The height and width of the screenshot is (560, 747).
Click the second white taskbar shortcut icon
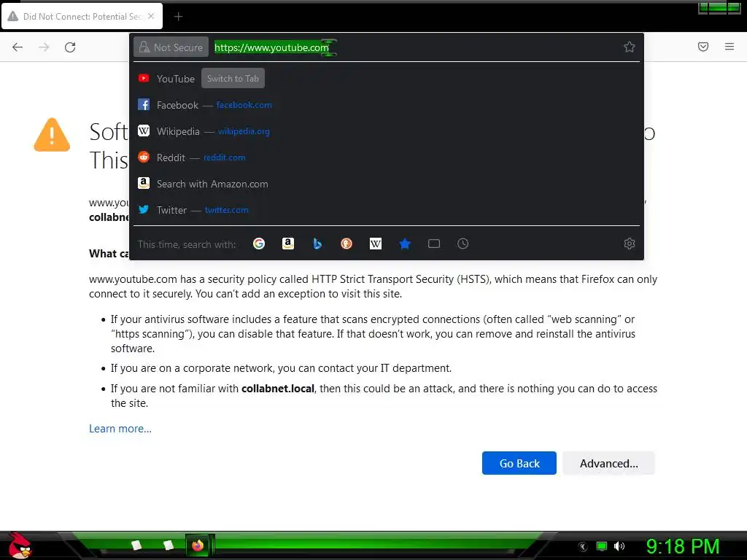pyautogui.click(x=168, y=545)
